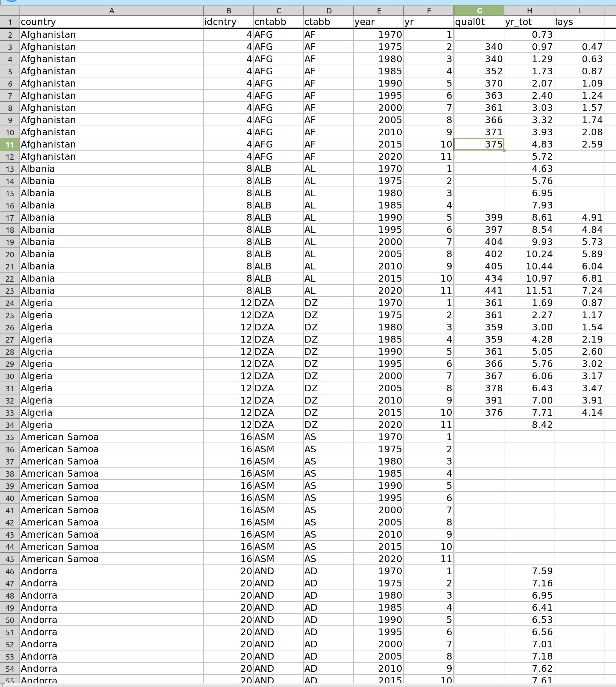This screenshot has height=687, width=616.
Task: Select column C header
Action: (278, 10)
